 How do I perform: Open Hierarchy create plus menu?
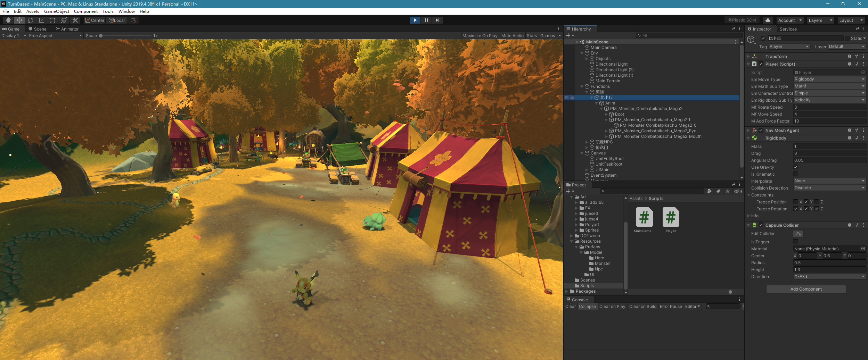pos(570,35)
